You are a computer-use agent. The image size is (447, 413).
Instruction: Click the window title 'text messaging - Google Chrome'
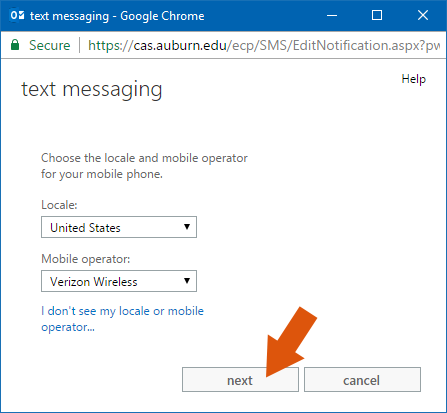point(117,16)
